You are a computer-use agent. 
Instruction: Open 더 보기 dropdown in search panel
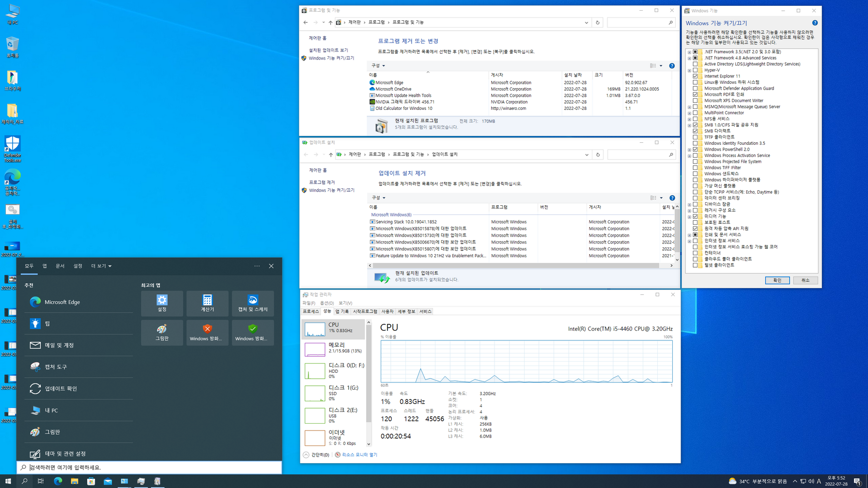click(101, 266)
